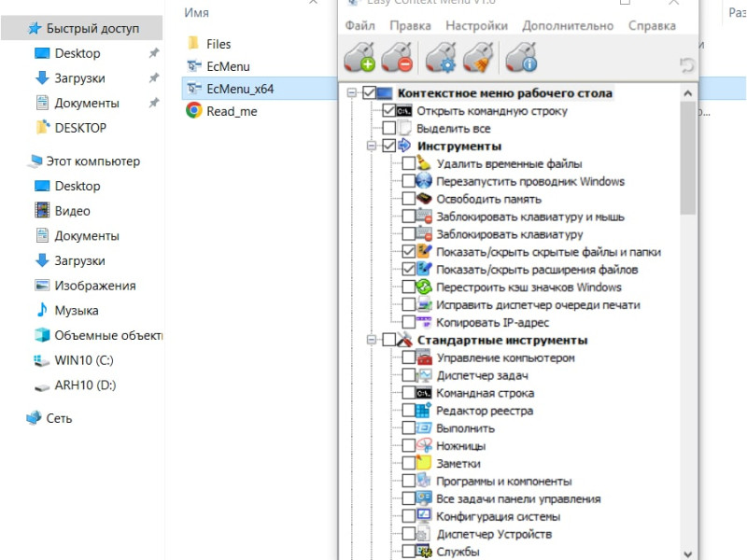Click the Apply changes mouse icon with green plus

click(x=359, y=57)
